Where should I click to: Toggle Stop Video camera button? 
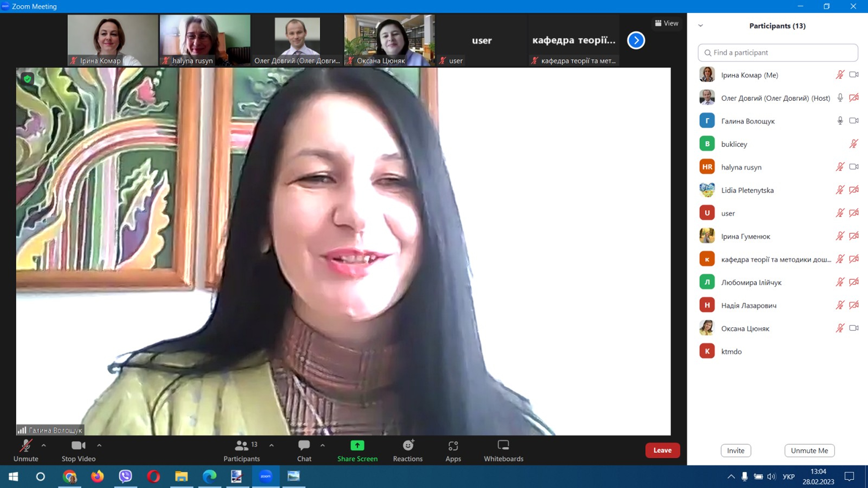(x=78, y=445)
